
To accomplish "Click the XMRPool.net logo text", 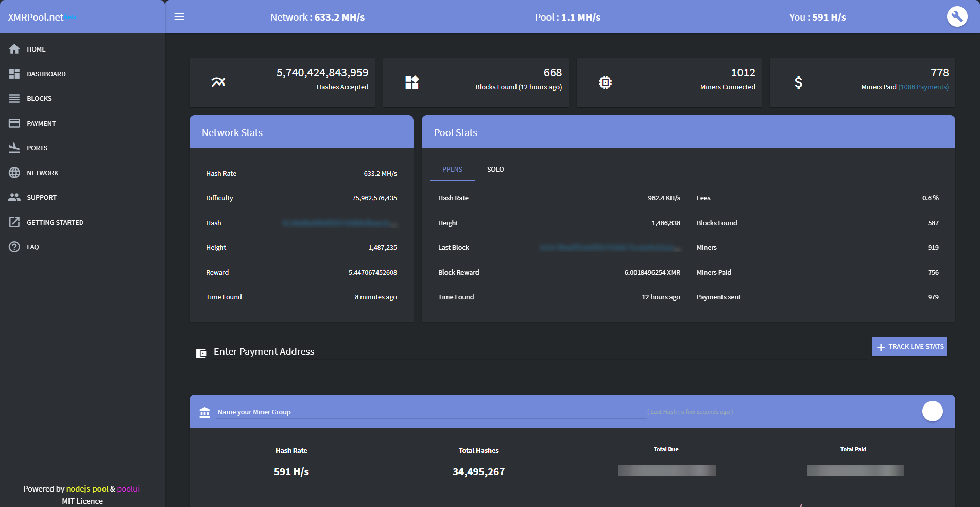I will [x=36, y=17].
